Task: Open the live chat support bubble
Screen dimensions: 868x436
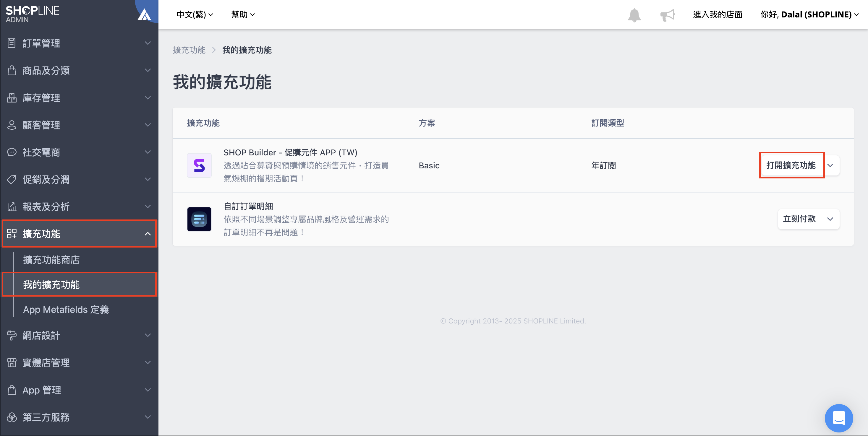Action: 839,418
